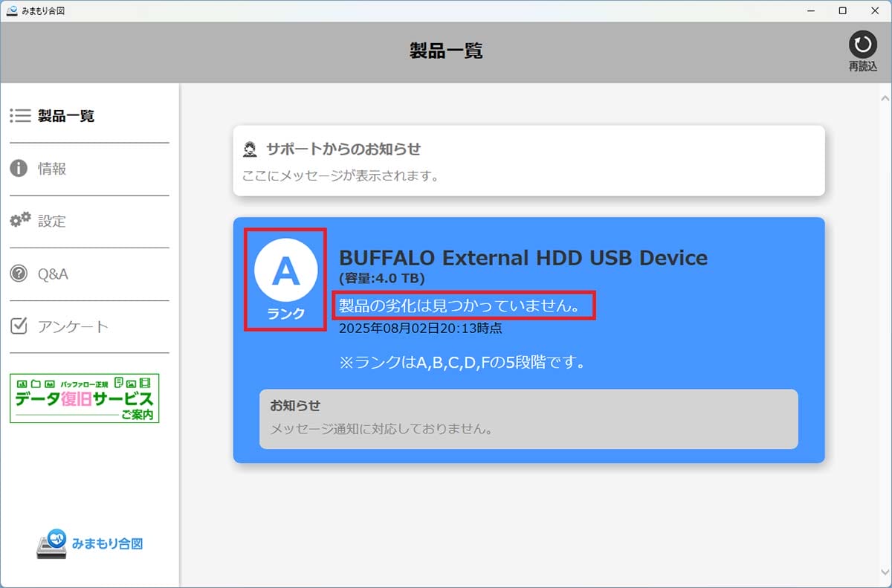This screenshot has width=892, height=588.
Task: Click the list icon beside 製品一覧
Action: click(x=20, y=116)
